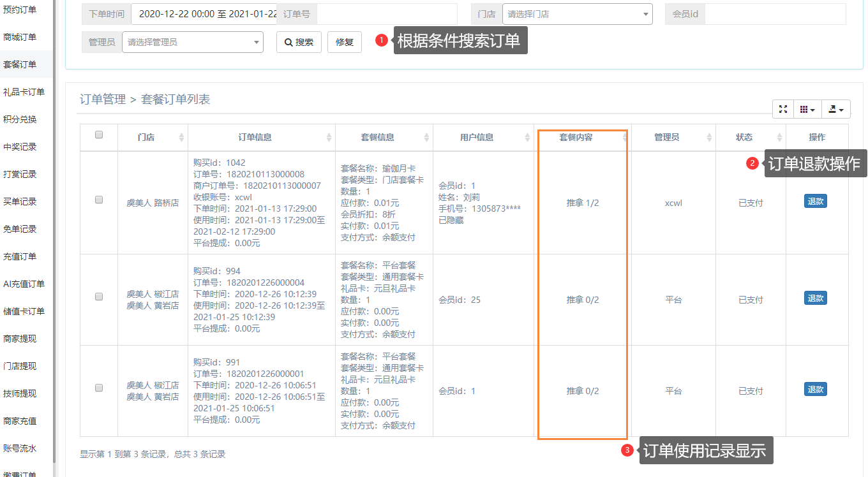868x477 pixels.
Task: Sort by 订单信息 column sort icon
Action: (329, 138)
